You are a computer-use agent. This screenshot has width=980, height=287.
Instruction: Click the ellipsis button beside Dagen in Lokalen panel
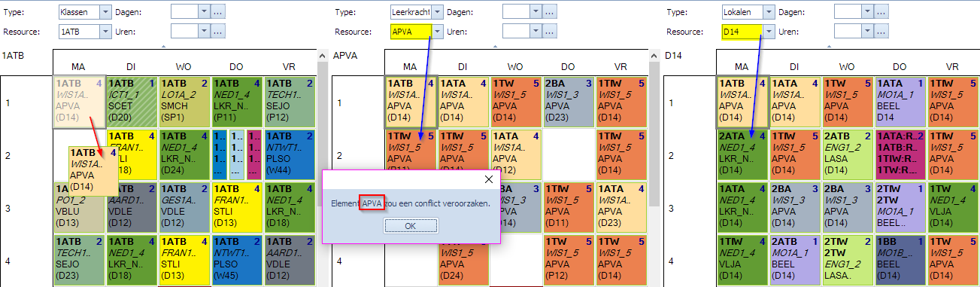881,12
